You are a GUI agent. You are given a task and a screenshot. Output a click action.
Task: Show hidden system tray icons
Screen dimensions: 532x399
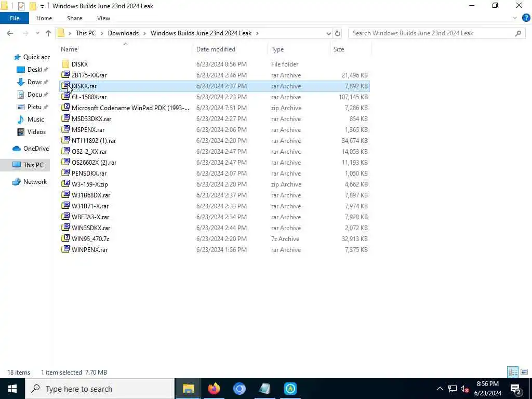coord(440,389)
